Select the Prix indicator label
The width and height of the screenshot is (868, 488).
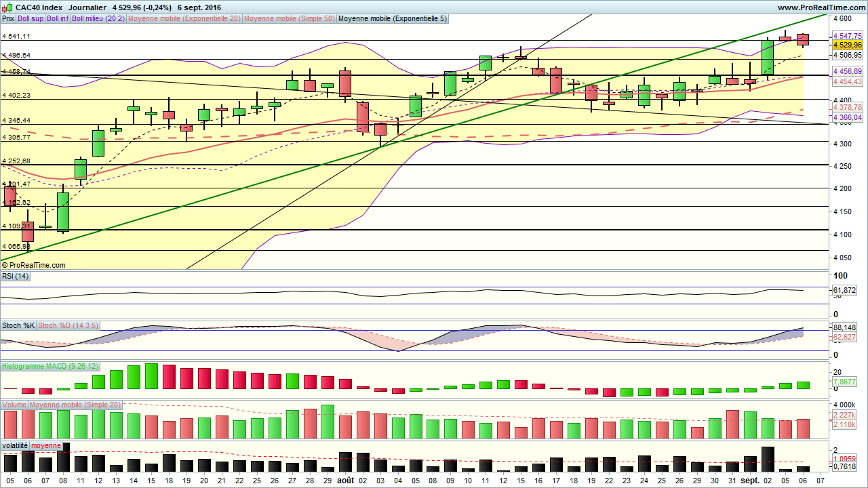coord(8,19)
